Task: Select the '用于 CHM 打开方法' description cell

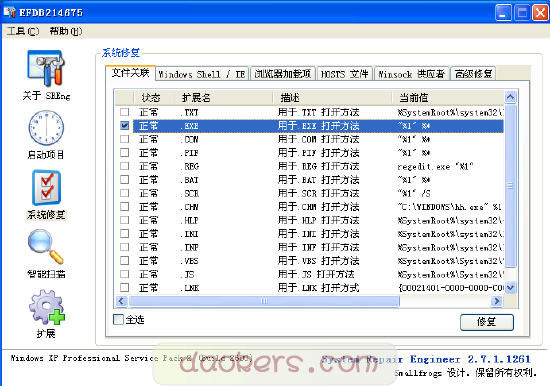Action: click(318, 207)
